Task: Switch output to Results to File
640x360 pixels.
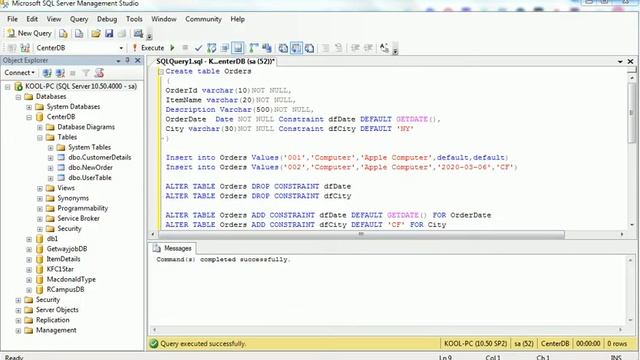Action: click(309, 48)
